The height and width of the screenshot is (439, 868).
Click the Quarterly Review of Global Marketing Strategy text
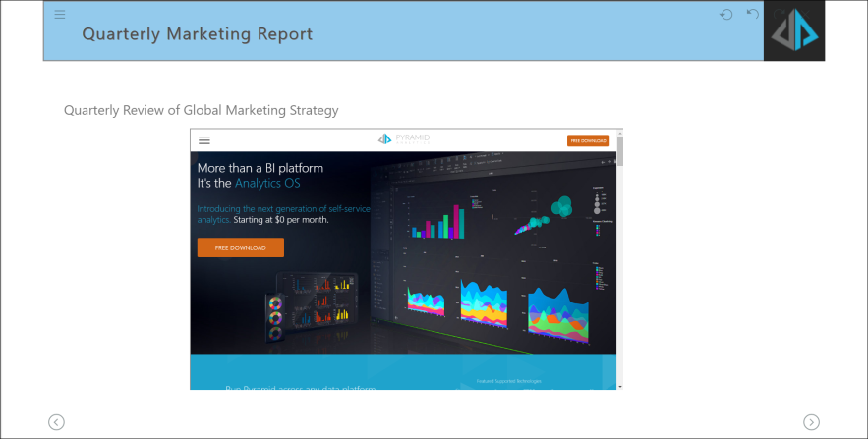201,110
